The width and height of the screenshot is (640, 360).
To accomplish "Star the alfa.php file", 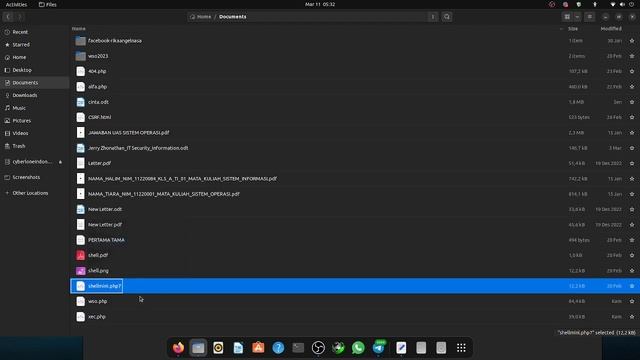I will coord(632,87).
